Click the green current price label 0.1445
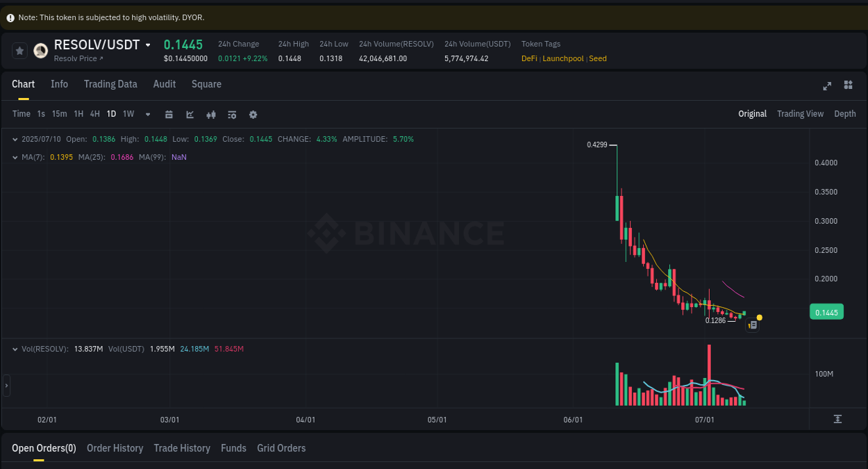868x469 pixels. point(826,311)
